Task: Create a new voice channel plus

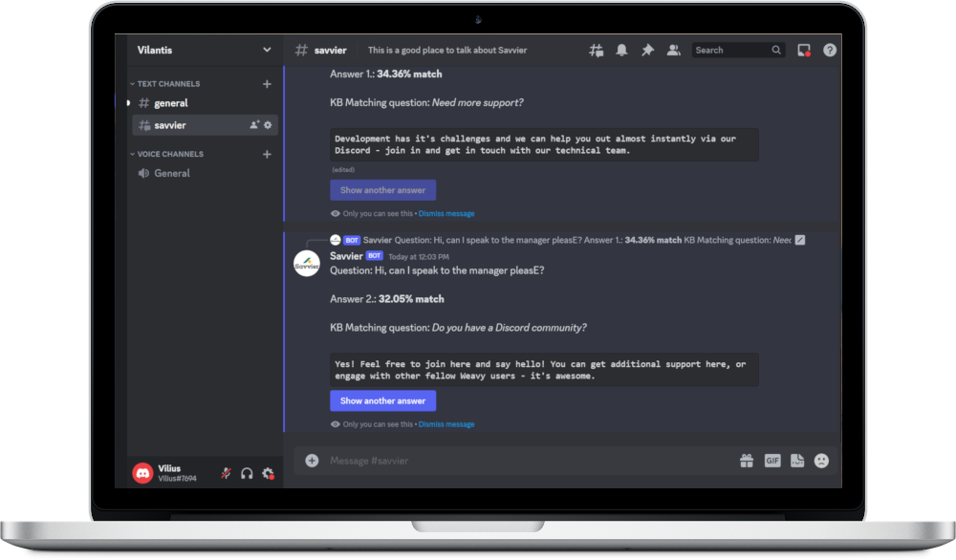Action: [x=267, y=154]
